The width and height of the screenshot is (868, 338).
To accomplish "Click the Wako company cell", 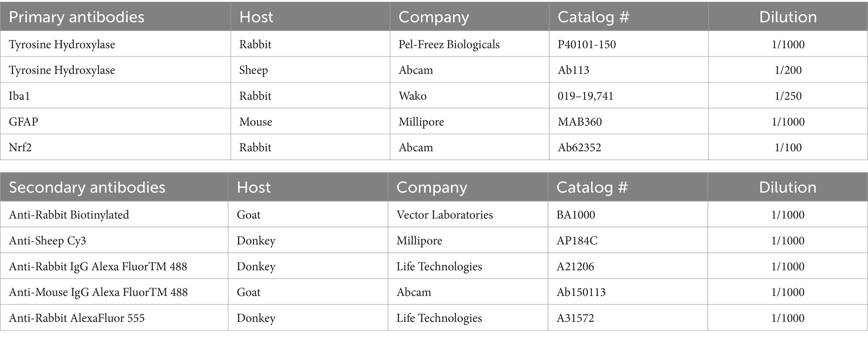I will coord(412,96).
